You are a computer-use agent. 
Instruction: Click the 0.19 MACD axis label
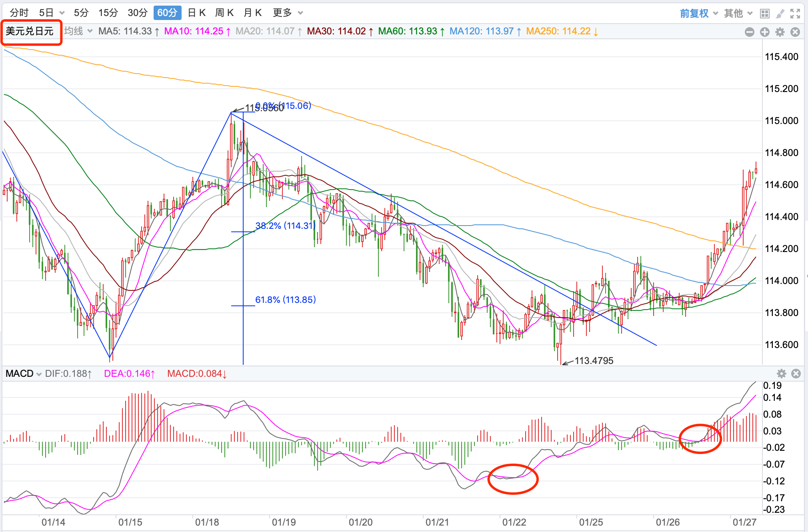772,386
